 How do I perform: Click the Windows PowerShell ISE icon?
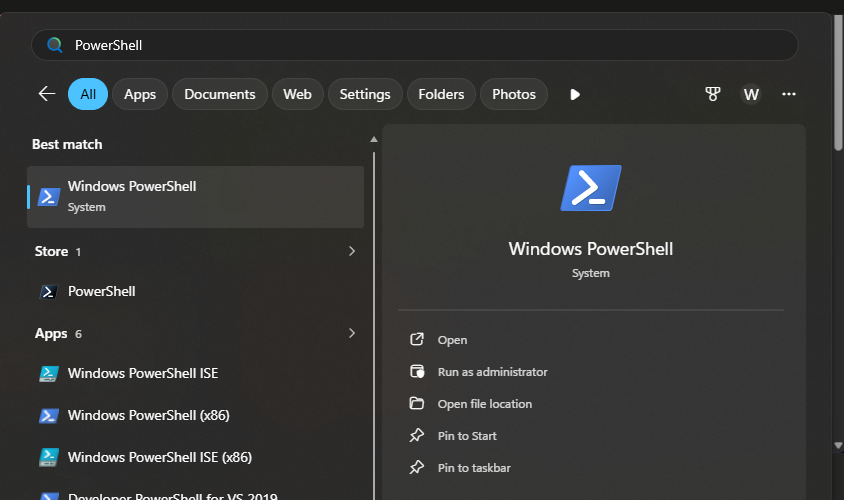pos(48,374)
